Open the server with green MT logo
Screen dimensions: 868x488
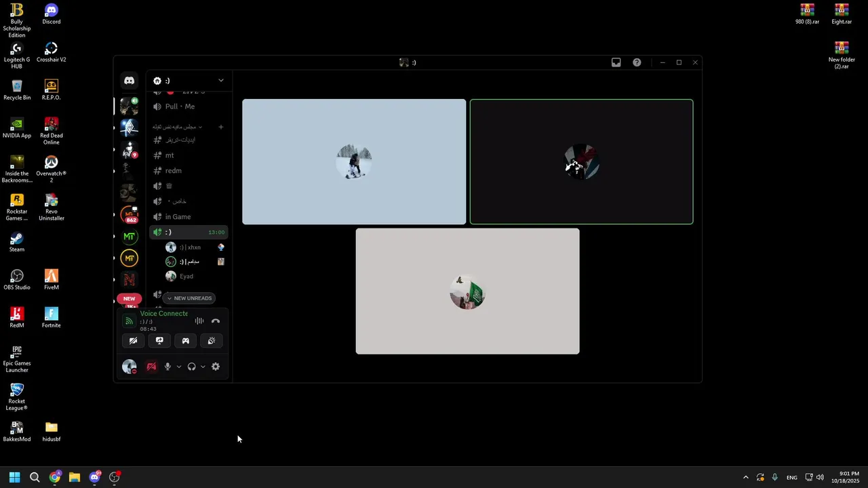click(x=129, y=237)
